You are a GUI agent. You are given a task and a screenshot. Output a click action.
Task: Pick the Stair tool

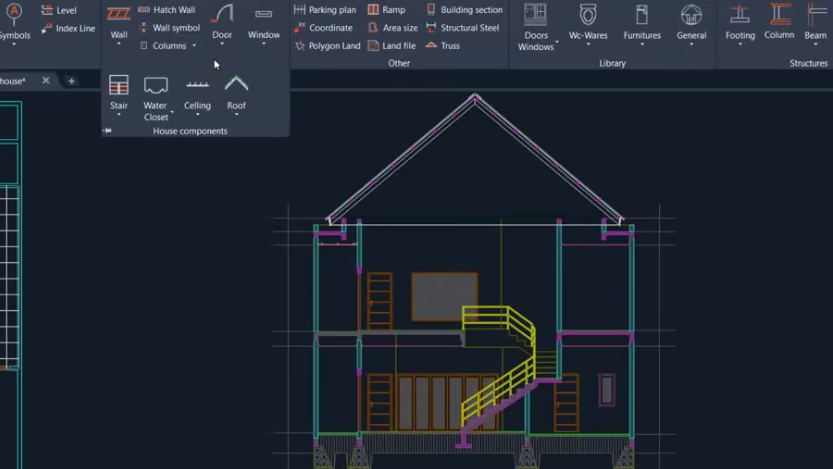(118, 92)
